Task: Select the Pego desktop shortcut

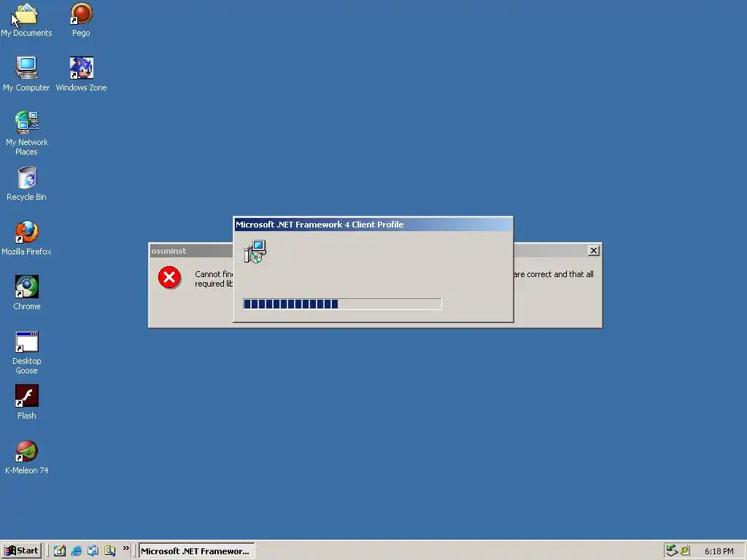Action: coord(81,20)
